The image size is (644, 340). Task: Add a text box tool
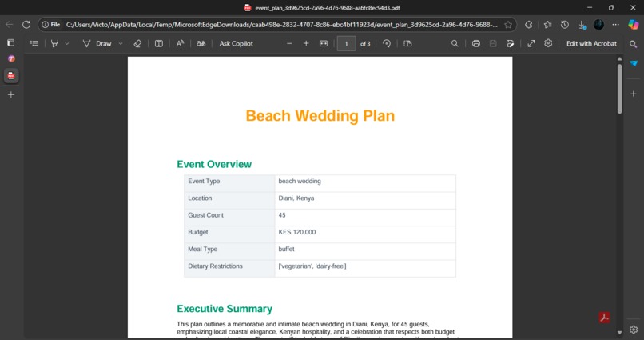click(x=159, y=43)
